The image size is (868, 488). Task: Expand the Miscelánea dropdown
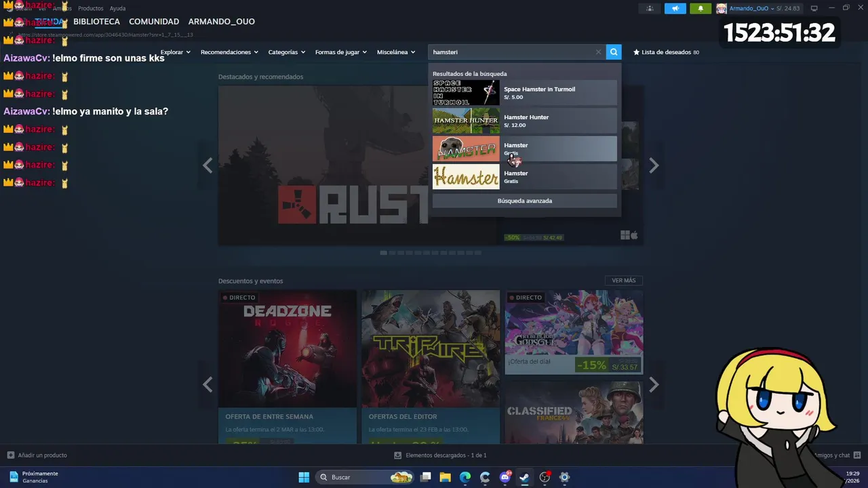(x=396, y=52)
